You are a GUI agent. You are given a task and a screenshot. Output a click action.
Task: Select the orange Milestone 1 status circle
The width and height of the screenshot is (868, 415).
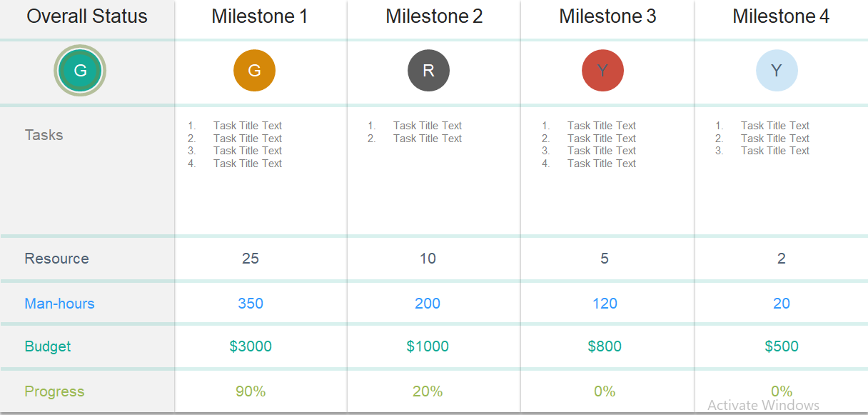[x=254, y=70]
